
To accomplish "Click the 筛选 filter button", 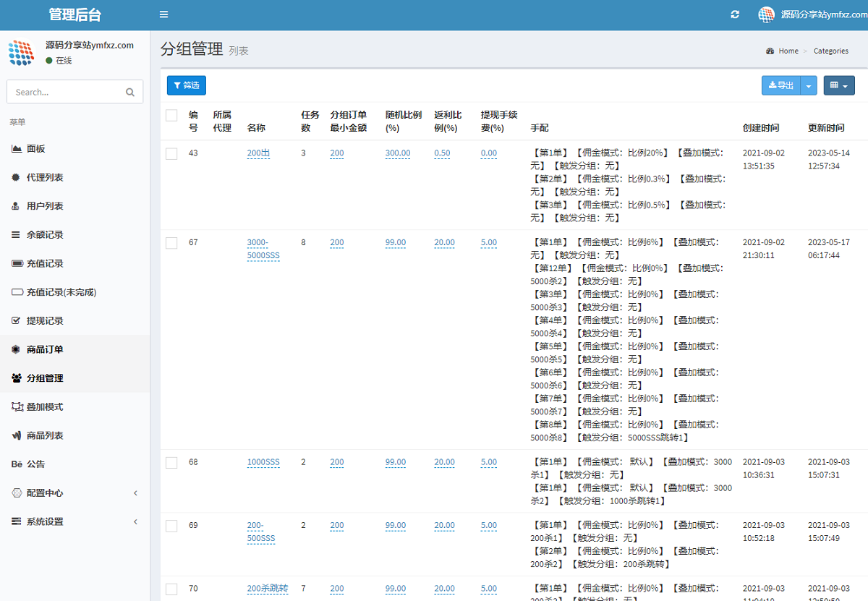I will 186,85.
